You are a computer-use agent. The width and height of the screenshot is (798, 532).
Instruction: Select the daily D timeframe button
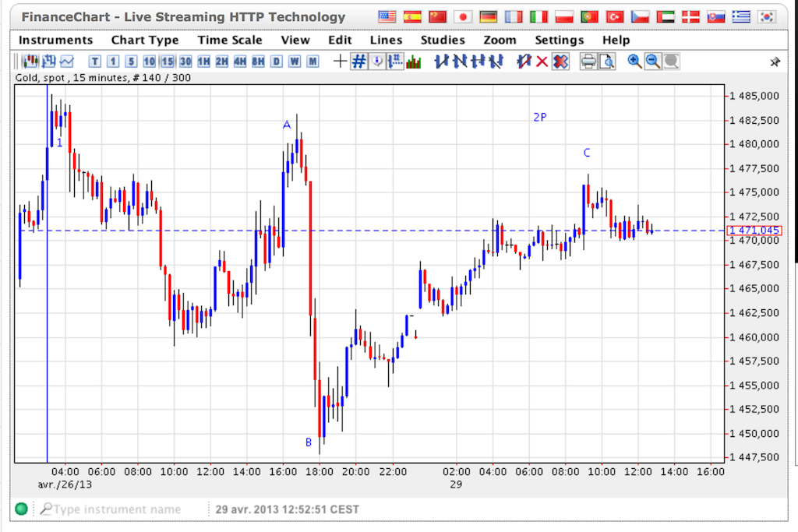click(277, 62)
